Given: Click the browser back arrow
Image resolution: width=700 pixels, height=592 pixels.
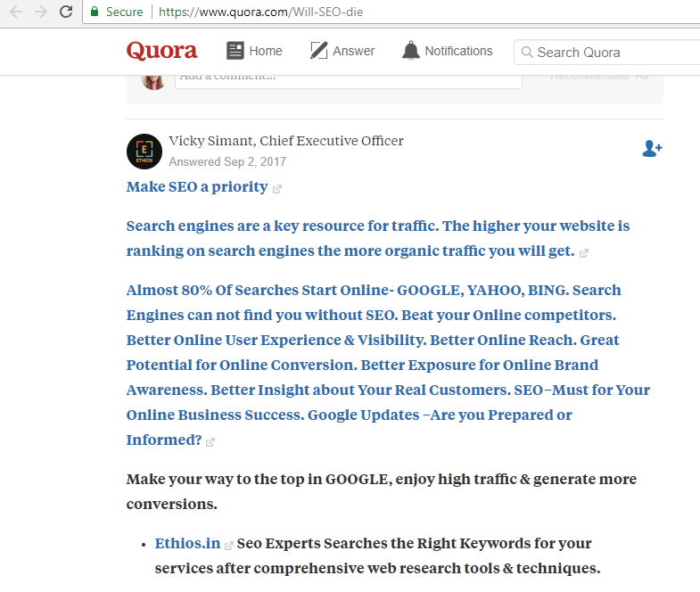Looking at the screenshot, I should point(16,12).
